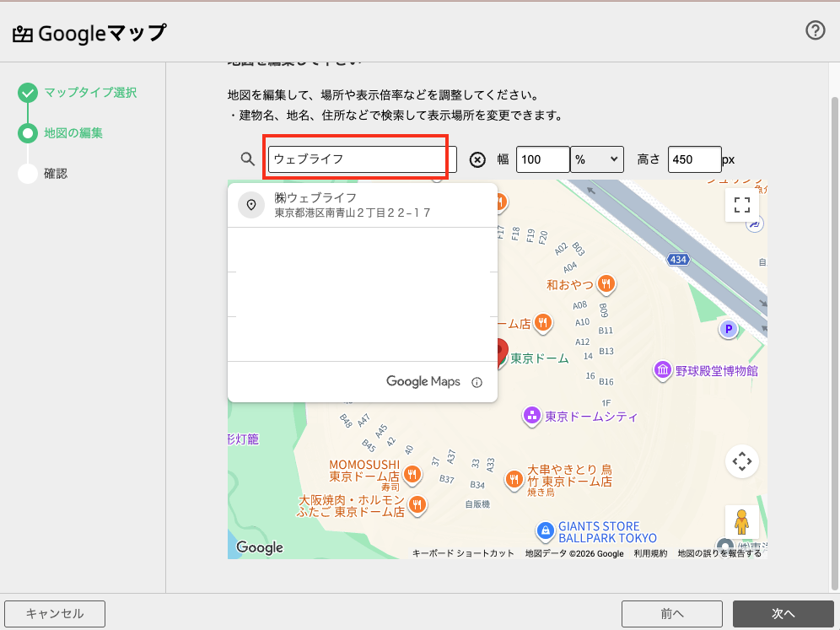The width and height of the screenshot is (840, 630).
Task: Click the 野球殿堂博物館 museum marker
Action: pos(663,371)
